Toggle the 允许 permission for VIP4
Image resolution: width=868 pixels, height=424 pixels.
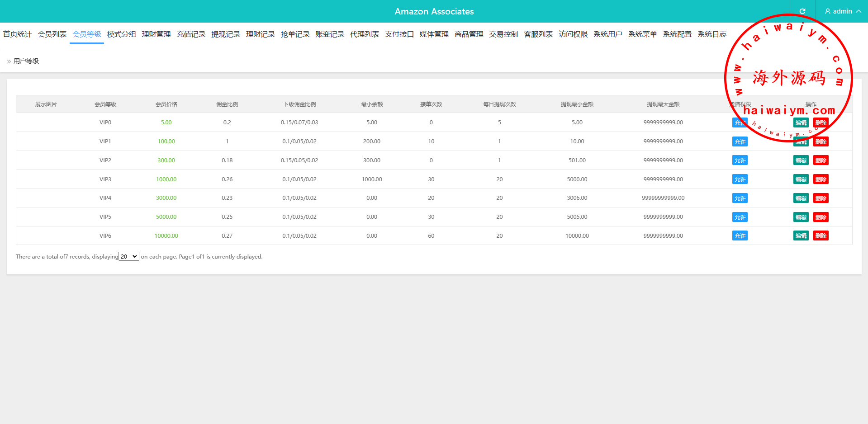pos(740,198)
